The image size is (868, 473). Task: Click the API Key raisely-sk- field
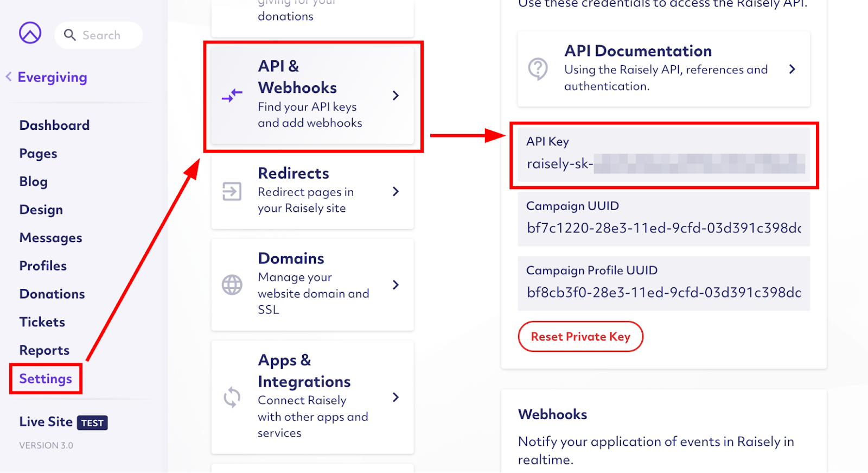(x=664, y=155)
